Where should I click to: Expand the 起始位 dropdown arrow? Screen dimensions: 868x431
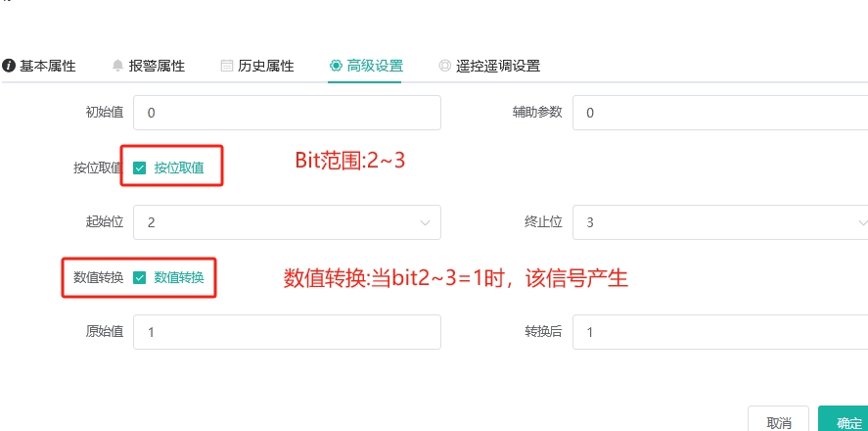pyautogui.click(x=425, y=222)
